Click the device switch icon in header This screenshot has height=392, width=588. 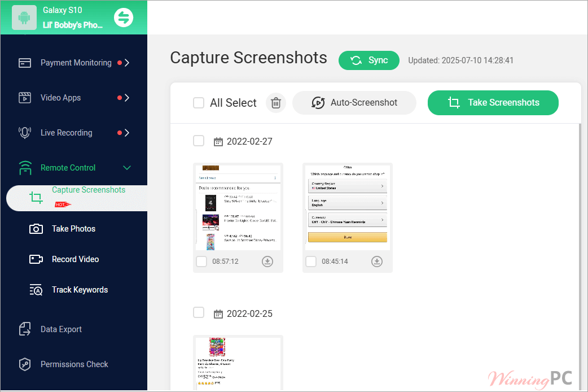(124, 18)
